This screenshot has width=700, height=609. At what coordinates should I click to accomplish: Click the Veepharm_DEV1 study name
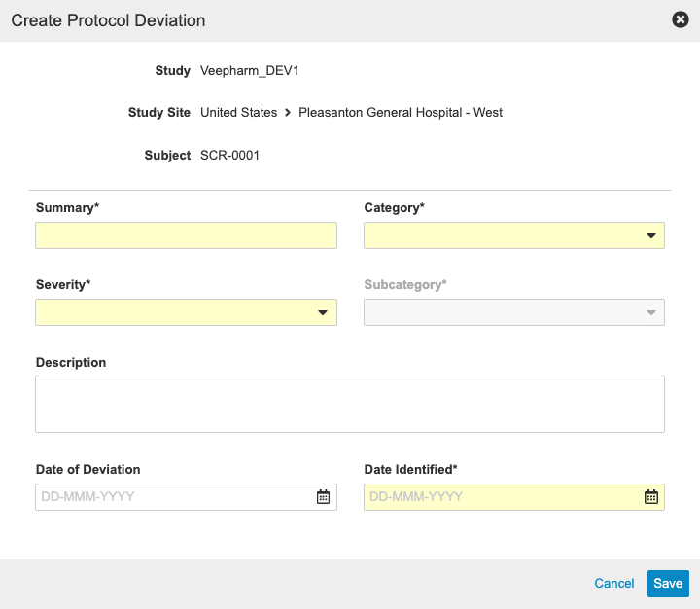tap(242, 70)
